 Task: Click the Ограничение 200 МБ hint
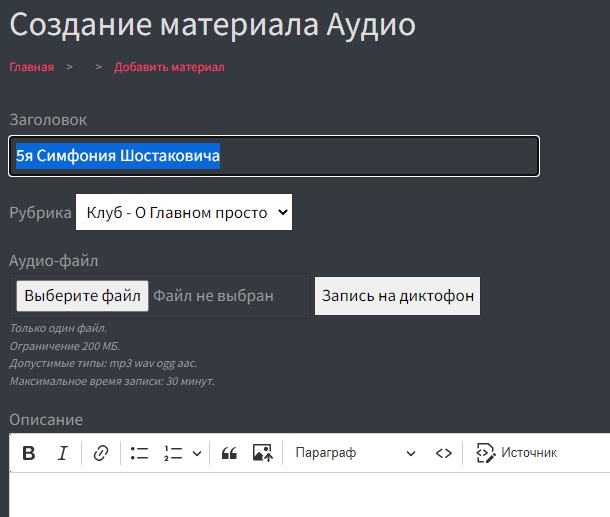pyautogui.click(x=65, y=346)
